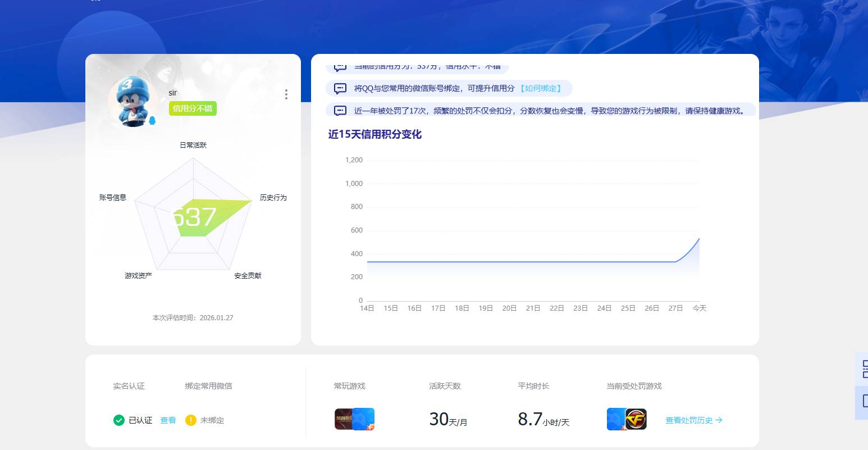The height and width of the screenshot is (450, 868).
Task: Click the 今天 label on the chart axis
Action: (x=699, y=308)
